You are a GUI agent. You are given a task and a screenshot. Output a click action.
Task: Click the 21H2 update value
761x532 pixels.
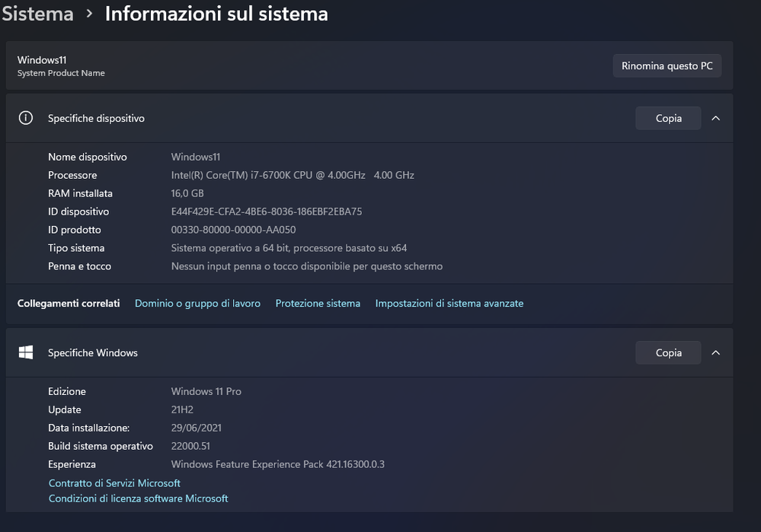pos(183,409)
